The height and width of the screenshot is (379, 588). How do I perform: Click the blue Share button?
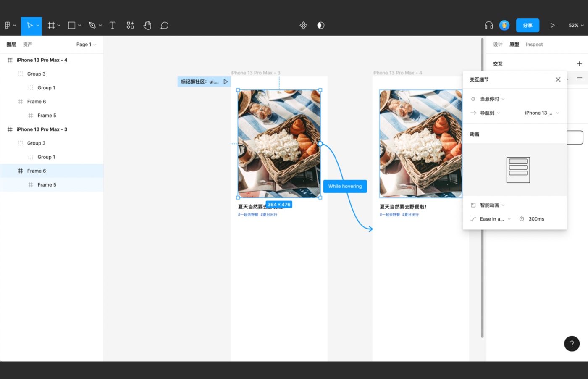point(528,25)
